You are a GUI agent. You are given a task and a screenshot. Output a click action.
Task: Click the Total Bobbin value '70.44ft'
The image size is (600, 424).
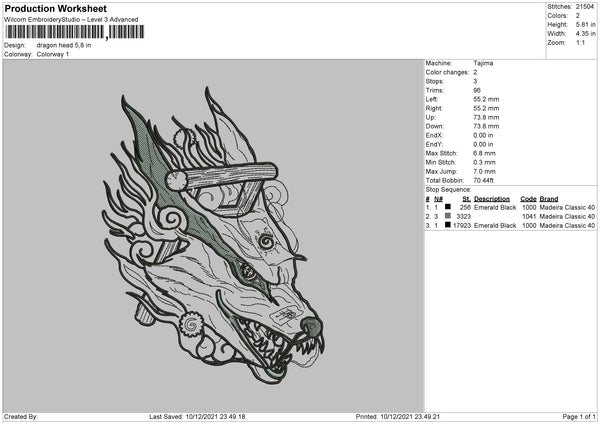coord(483,180)
